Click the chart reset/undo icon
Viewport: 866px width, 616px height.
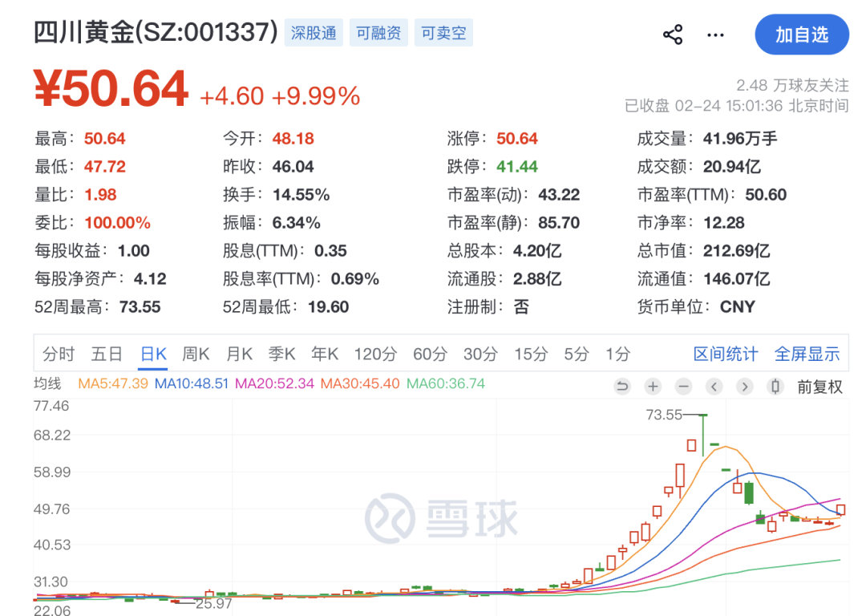tap(622, 386)
